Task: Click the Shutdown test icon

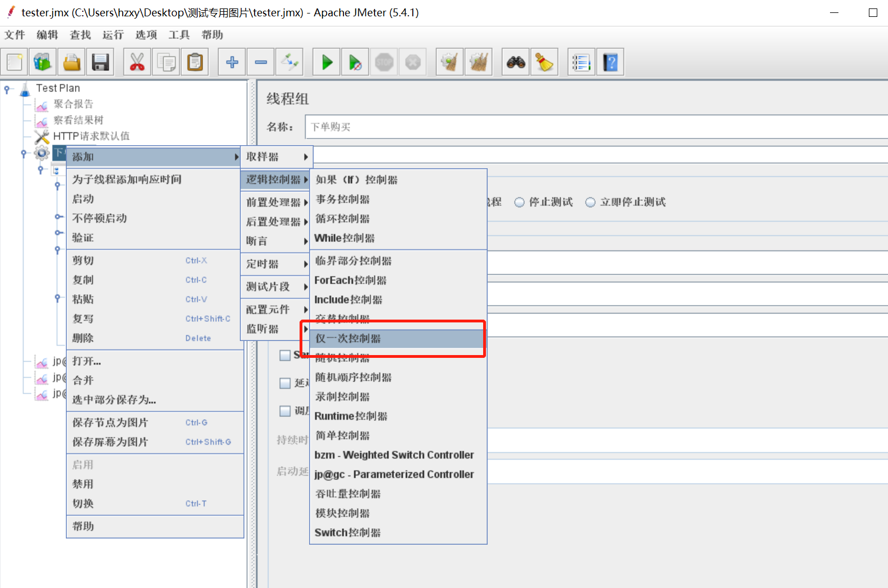Action: (x=413, y=62)
